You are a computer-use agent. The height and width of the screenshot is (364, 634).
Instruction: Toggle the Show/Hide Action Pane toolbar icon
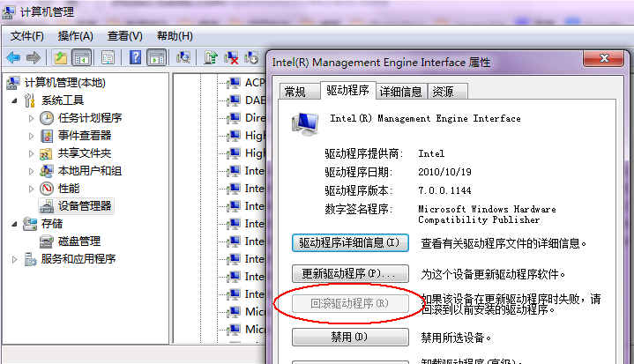[157, 58]
